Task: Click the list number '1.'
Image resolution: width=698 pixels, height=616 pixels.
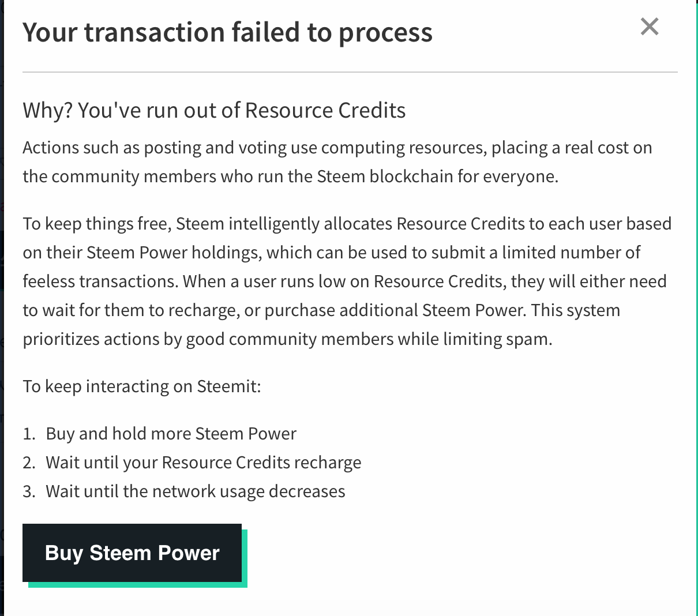Action: 29,434
